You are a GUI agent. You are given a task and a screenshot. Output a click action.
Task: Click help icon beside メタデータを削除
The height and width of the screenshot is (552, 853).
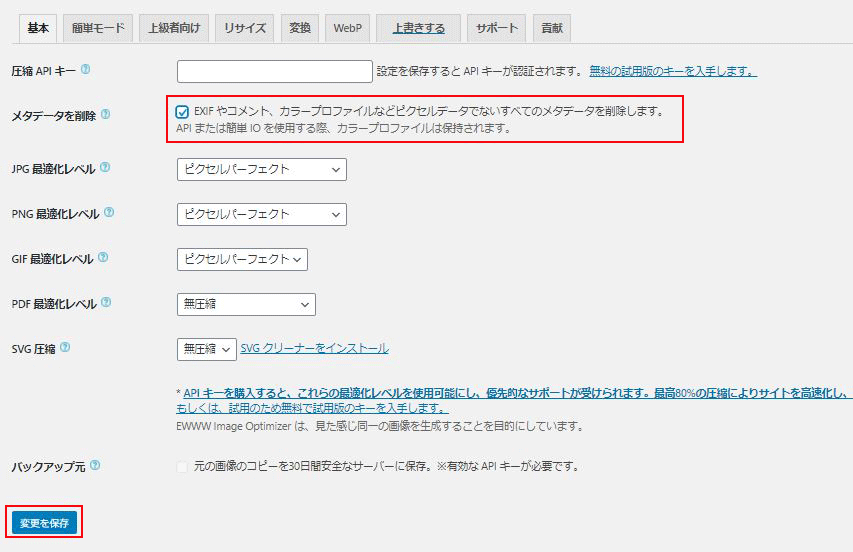point(105,115)
